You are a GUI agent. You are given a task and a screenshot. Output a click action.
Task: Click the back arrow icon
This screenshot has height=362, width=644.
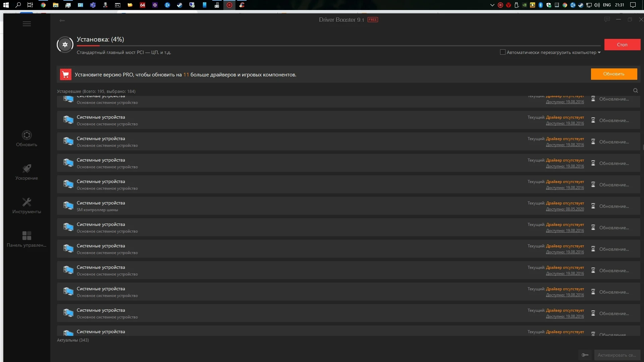tap(62, 20)
